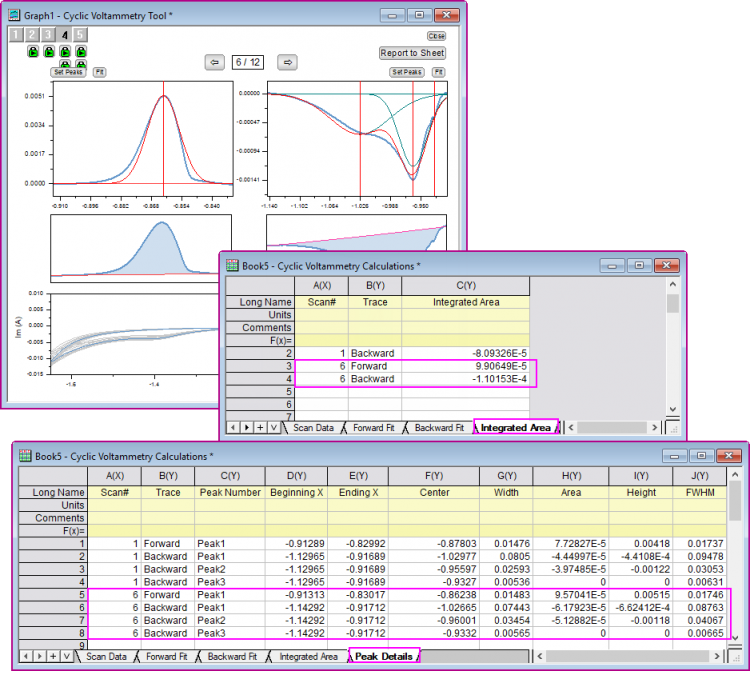Click next-sheet arrow in Peak Details workbook

click(x=40, y=656)
